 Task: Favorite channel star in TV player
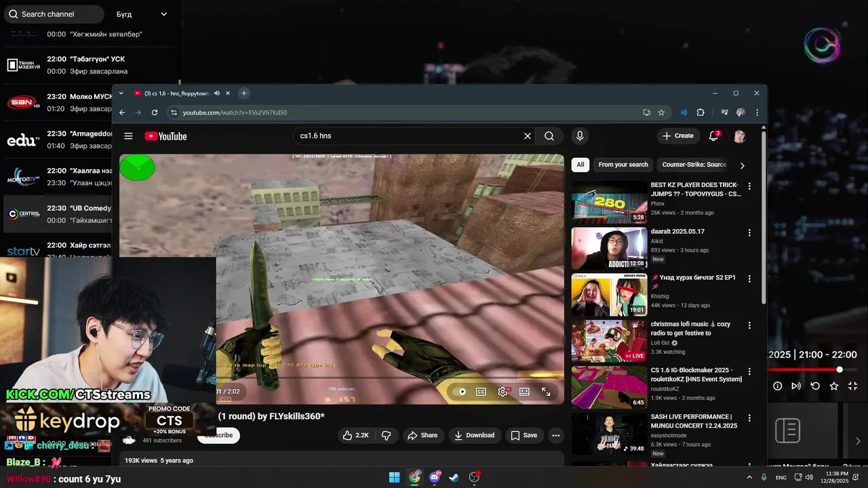pyautogui.click(x=834, y=386)
